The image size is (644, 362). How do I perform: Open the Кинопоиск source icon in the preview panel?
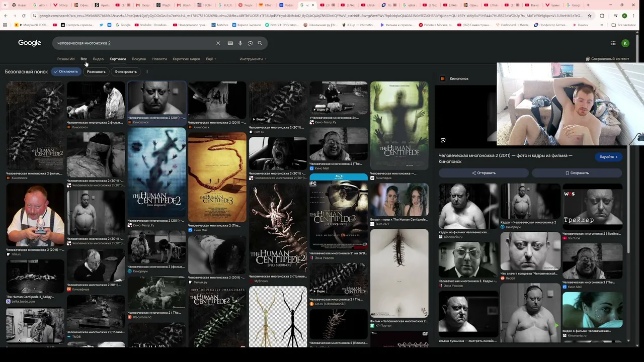click(443, 78)
